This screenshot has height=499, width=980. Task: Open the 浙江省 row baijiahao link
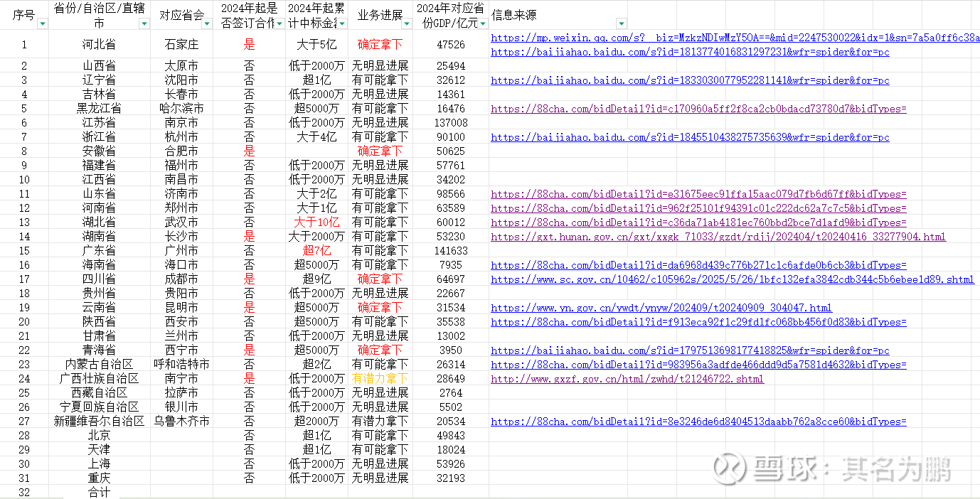point(690,137)
